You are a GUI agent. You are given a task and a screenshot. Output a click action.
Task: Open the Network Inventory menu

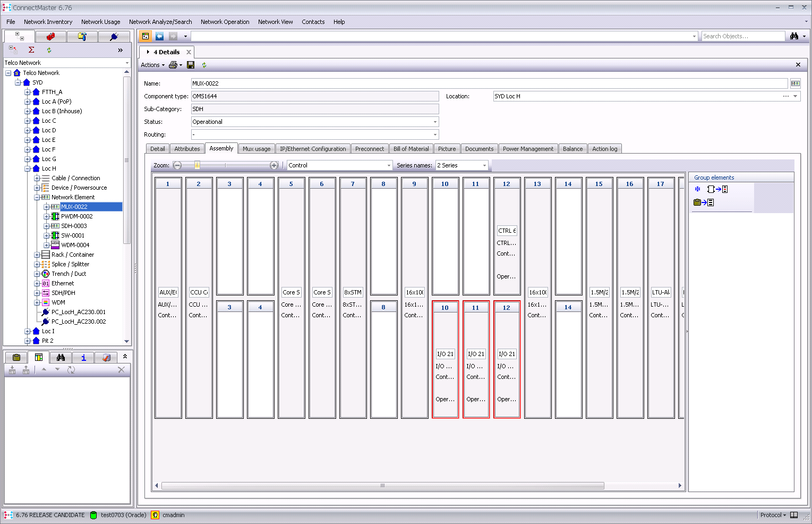point(48,22)
